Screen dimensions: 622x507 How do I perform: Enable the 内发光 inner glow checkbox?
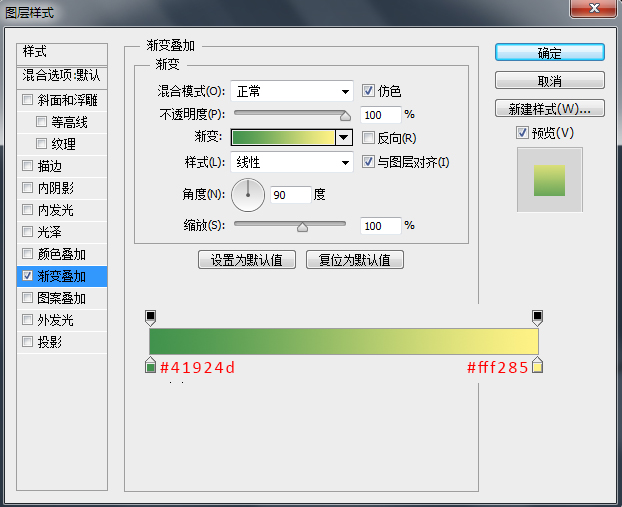coord(27,209)
